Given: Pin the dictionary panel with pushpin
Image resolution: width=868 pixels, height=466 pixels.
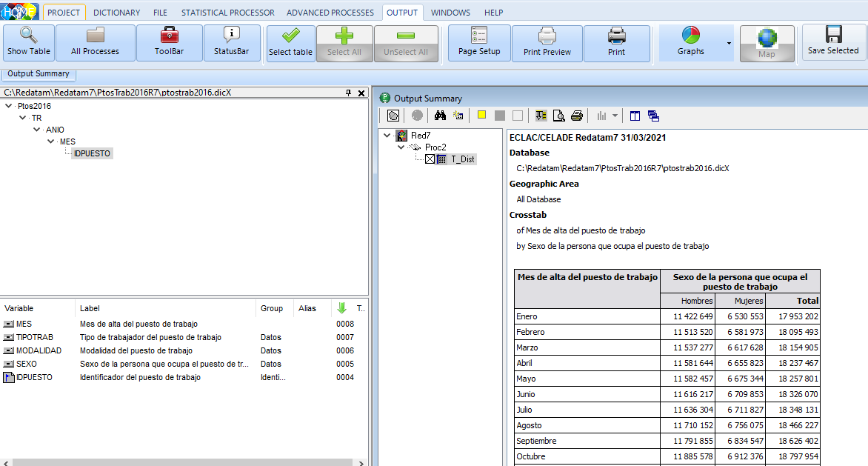Looking at the screenshot, I should tap(348, 93).
